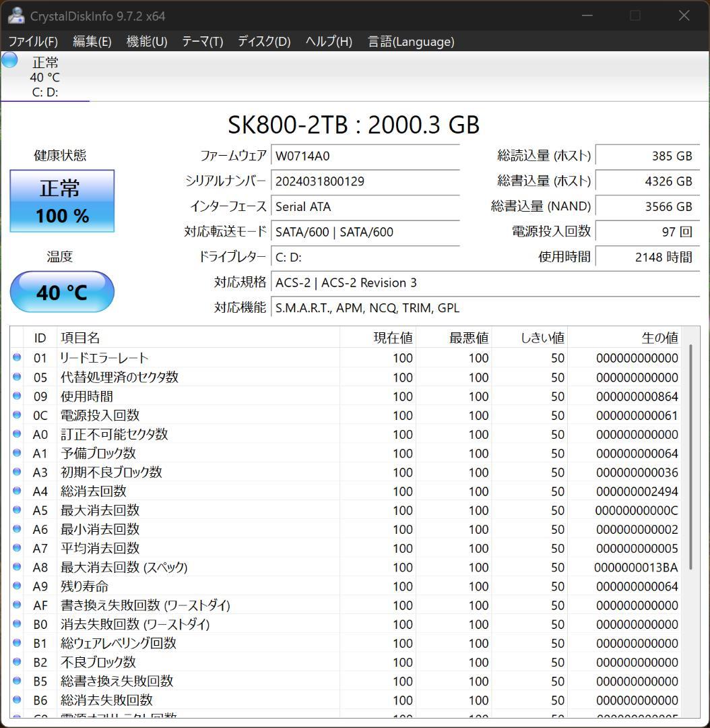Click the blue dot beside 代替処理済のセクタ数
Screen dimensions: 710x728
17,377
